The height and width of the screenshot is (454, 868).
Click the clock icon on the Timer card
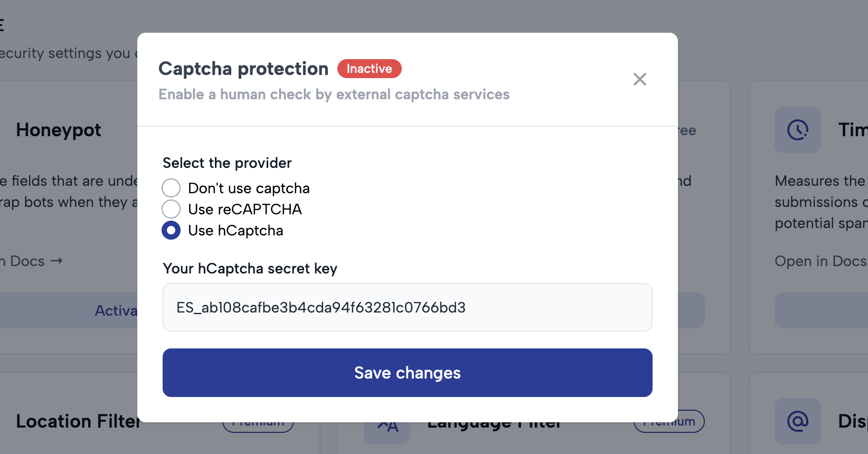(x=797, y=130)
